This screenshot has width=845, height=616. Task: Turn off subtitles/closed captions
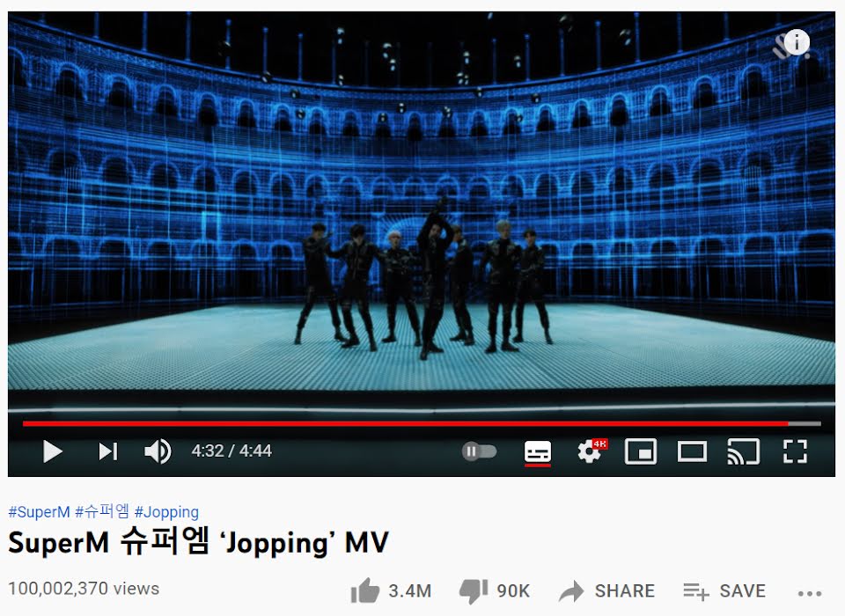tap(537, 451)
